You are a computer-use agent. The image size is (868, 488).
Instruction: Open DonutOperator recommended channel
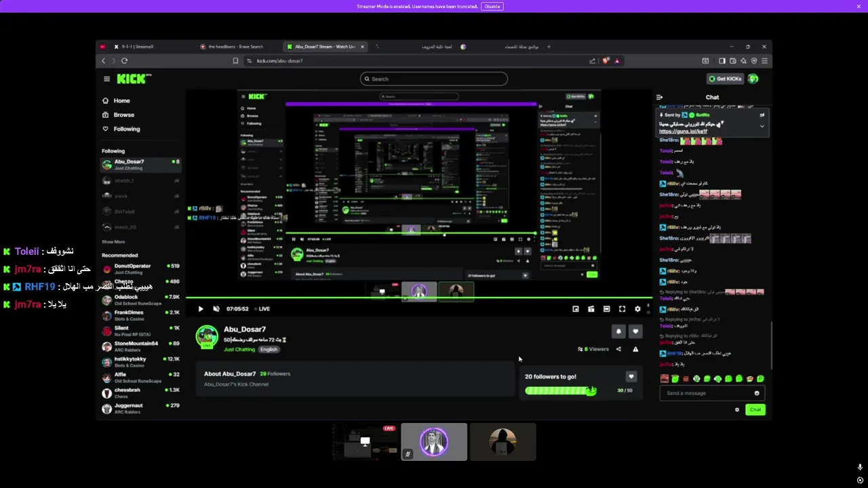140,269
